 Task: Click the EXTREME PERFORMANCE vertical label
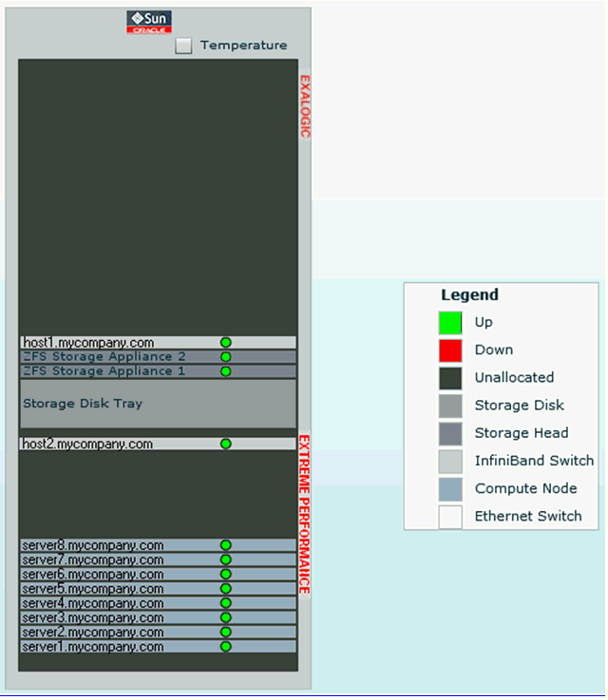(304, 514)
